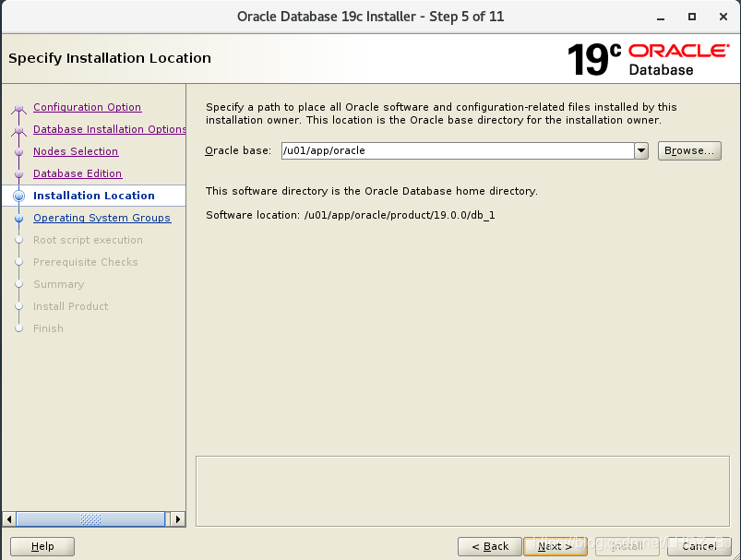Click the Database Installation Options step icon
The width and height of the screenshot is (741, 560).
(19, 129)
